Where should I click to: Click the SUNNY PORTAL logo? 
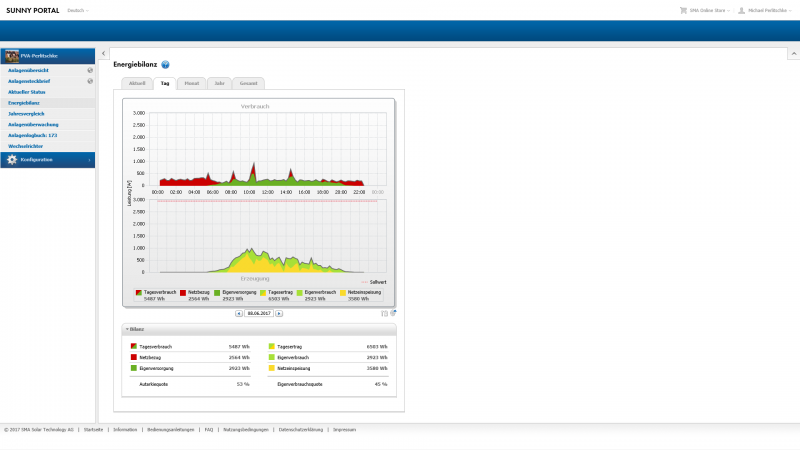pos(33,10)
